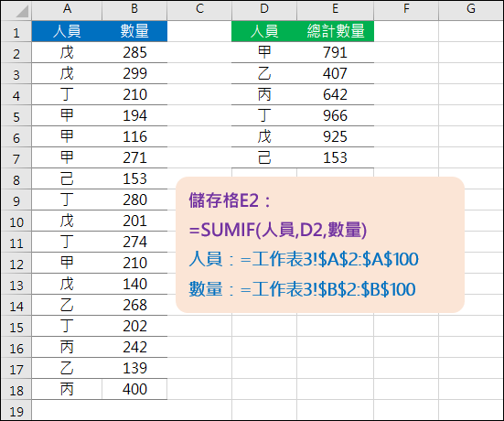
Task: Select column B header
Action: pyautogui.click(x=134, y=10)
